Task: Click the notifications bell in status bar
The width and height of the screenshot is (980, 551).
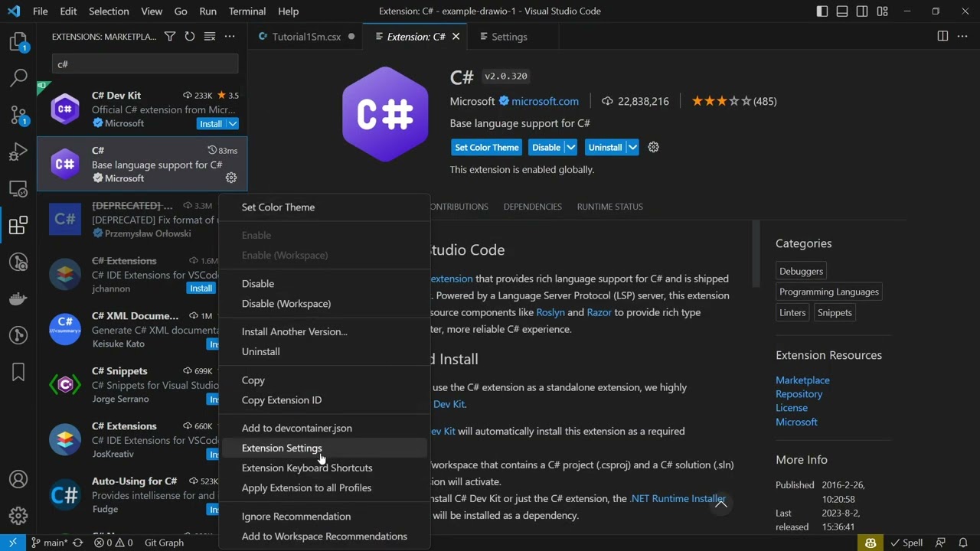Action: 963,543
